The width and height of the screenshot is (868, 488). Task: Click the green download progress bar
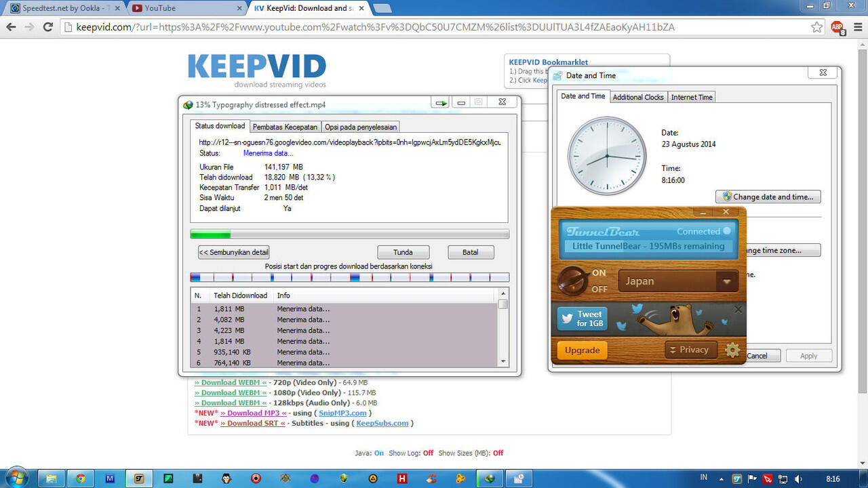pyautogui.click(x=350, y=235)
